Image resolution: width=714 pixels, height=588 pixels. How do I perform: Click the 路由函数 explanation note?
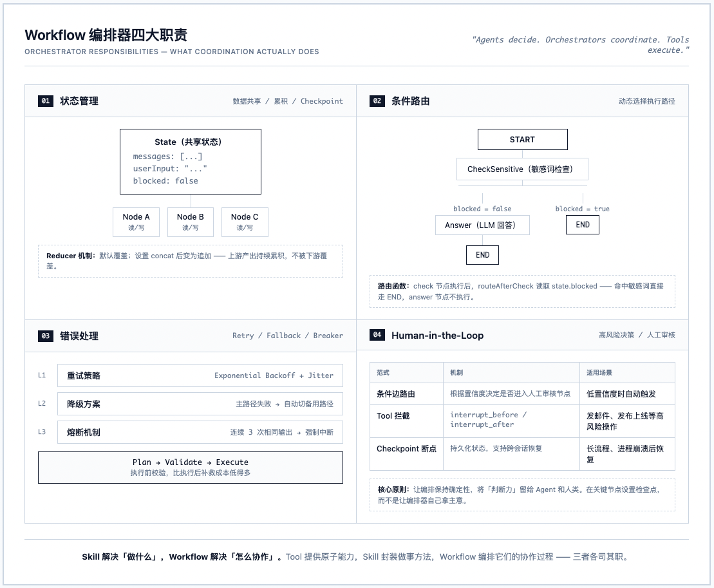click(x=522, y=292)
